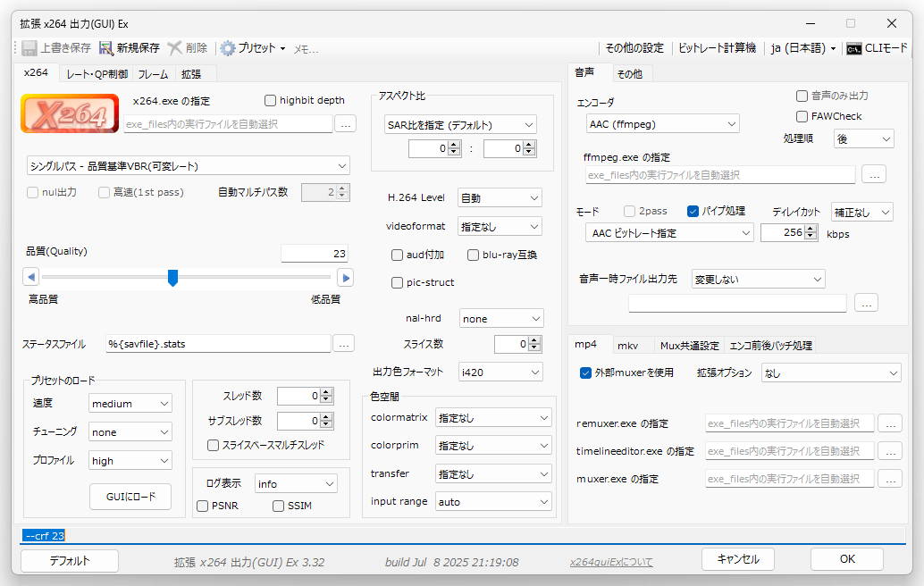This screenshot has width=924, height=586.
Task: Open the preset (プリセット) gear menu
Action: pyautogui.click(x=253, y=48)
